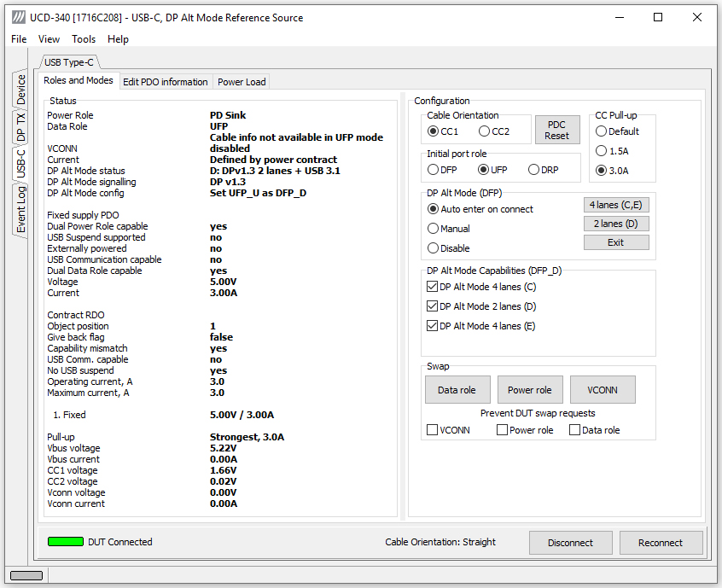Set CC Pull-up to 1.5A
The height and width of the screenshot is (588, 722).
[601, 150]
